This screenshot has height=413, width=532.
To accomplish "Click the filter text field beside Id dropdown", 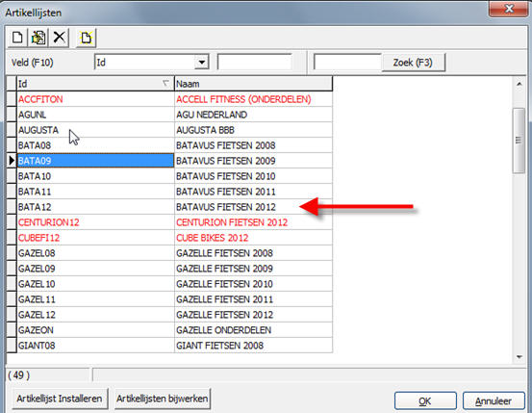I will click(255, 63).
